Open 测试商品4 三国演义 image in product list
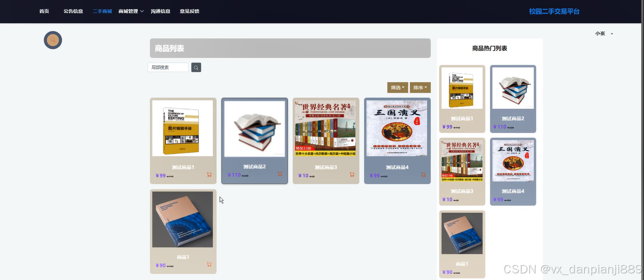This screenshot has height=280, width=644. point(397,128)
